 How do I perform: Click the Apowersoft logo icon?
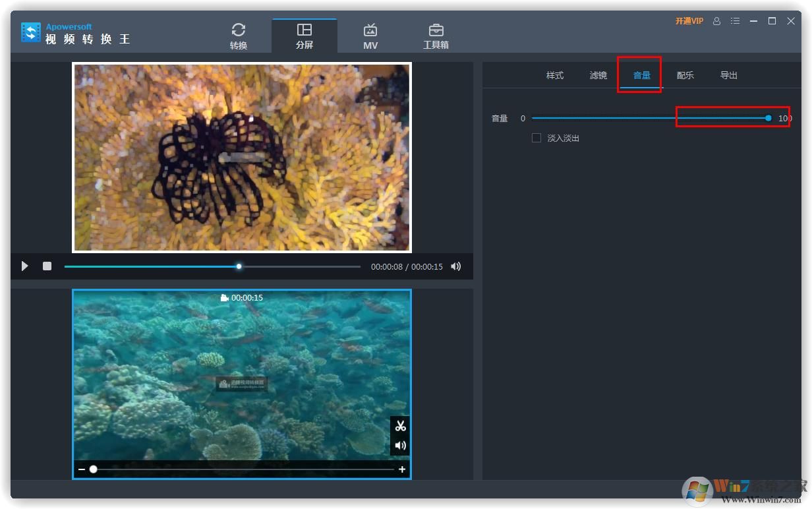(x=31, y=33)
